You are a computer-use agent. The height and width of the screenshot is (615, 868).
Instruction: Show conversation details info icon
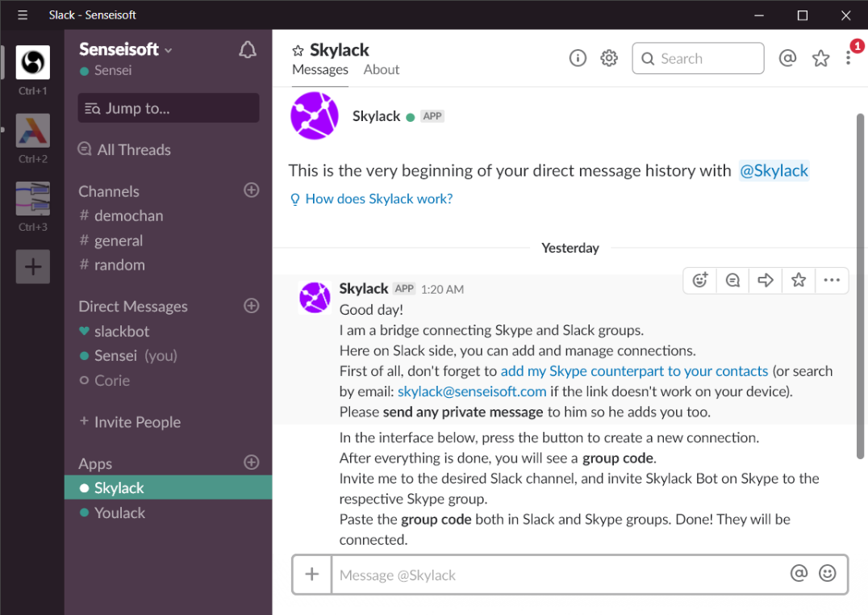578,57
